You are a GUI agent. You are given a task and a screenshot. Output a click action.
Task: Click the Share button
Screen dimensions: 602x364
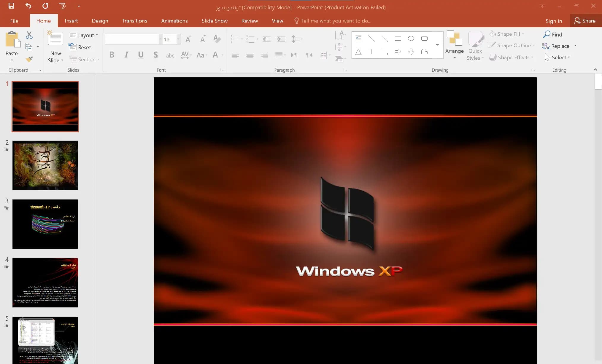click(x=585, y=21)
